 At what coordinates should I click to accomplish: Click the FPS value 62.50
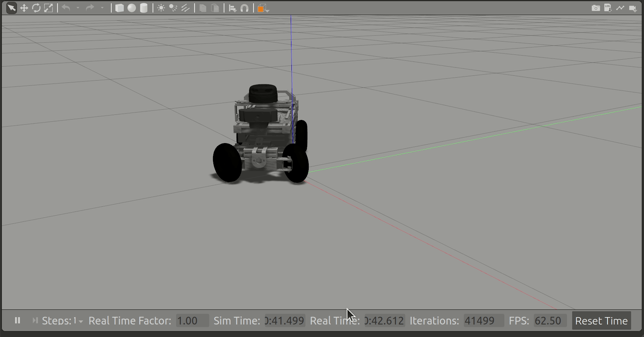pyautogui.click(x=550, y=321)
